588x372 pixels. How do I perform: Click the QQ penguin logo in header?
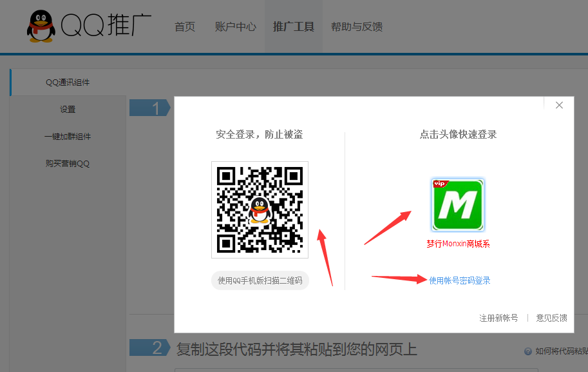tap(41, 26)
